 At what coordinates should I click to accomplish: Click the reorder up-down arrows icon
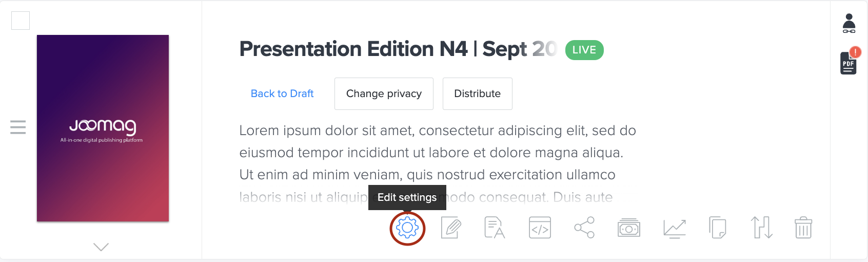[762, 228]
